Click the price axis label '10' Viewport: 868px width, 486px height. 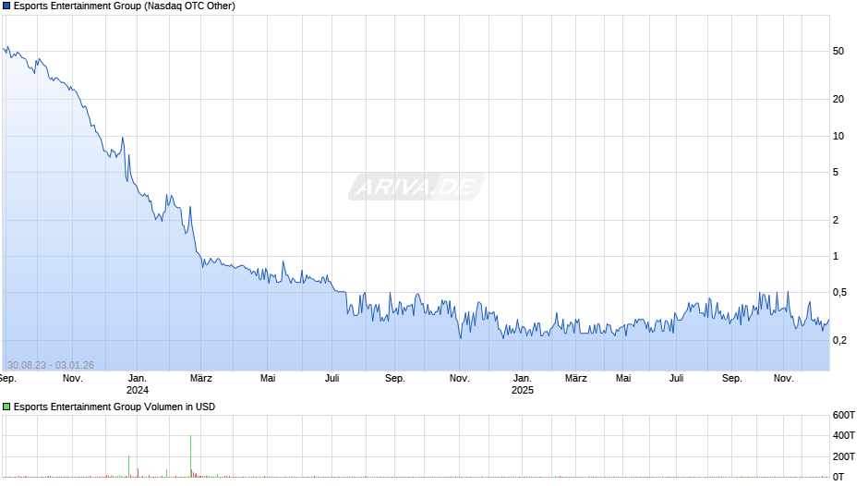838,137
